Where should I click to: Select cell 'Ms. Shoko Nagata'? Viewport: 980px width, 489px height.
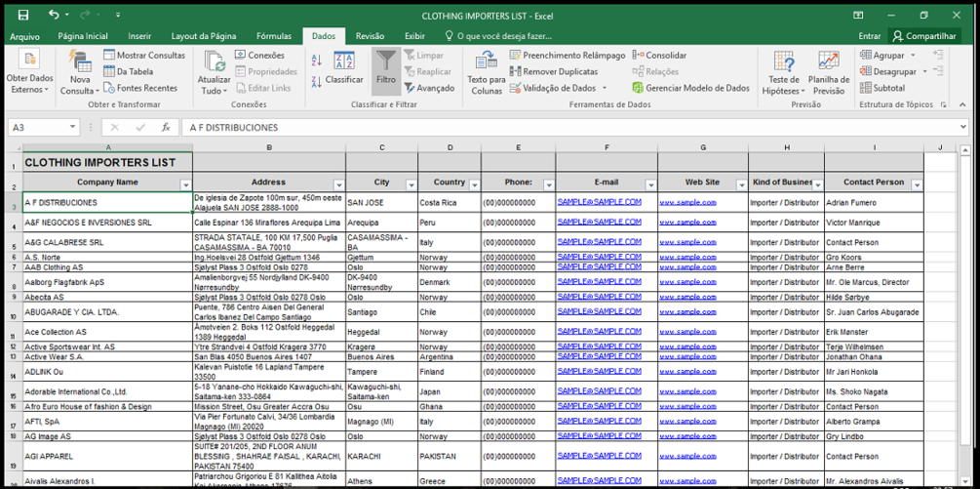pyautogui.click(x=874, y=392)
